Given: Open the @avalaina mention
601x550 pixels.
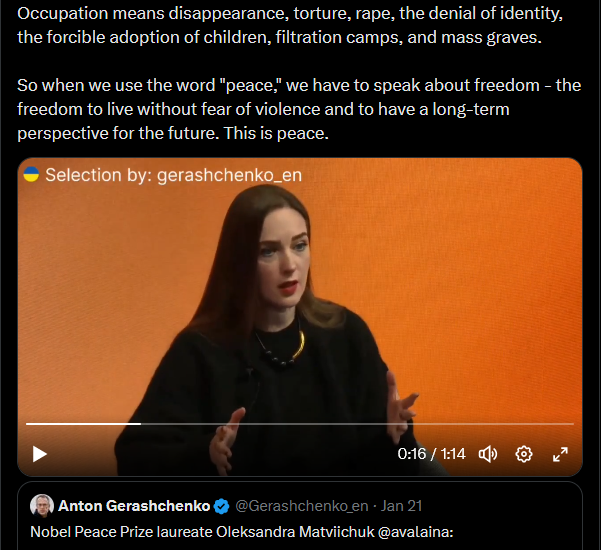Looking at the screenshot, I should (415, 532).
